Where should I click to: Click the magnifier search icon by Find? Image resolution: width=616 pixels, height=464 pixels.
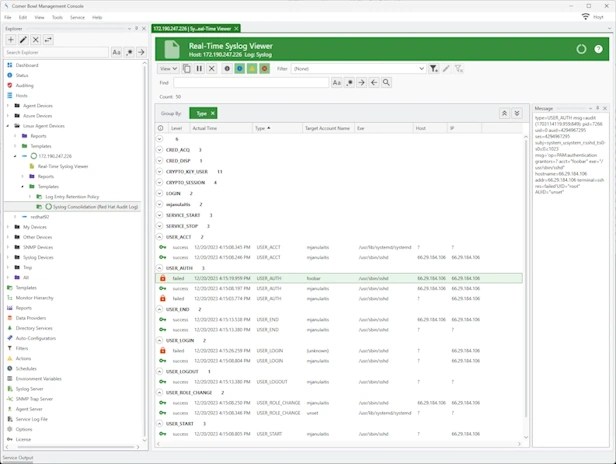(x=387, y=83)
